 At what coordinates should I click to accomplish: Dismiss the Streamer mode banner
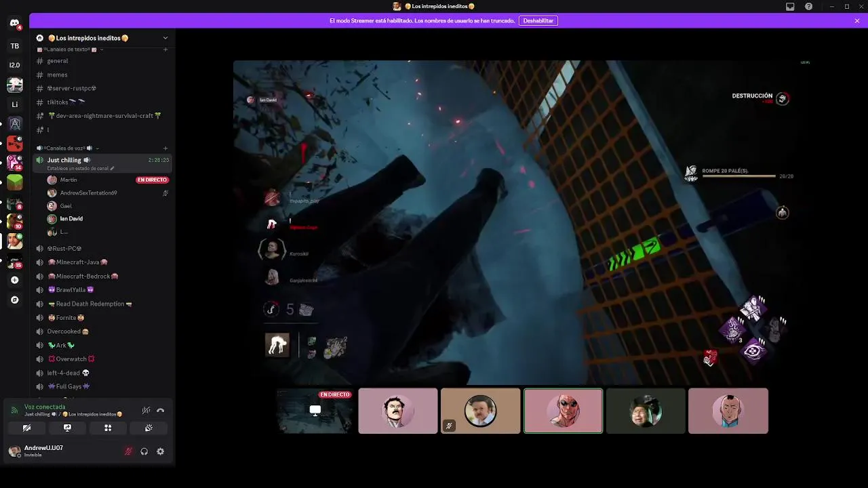[857, 21]
